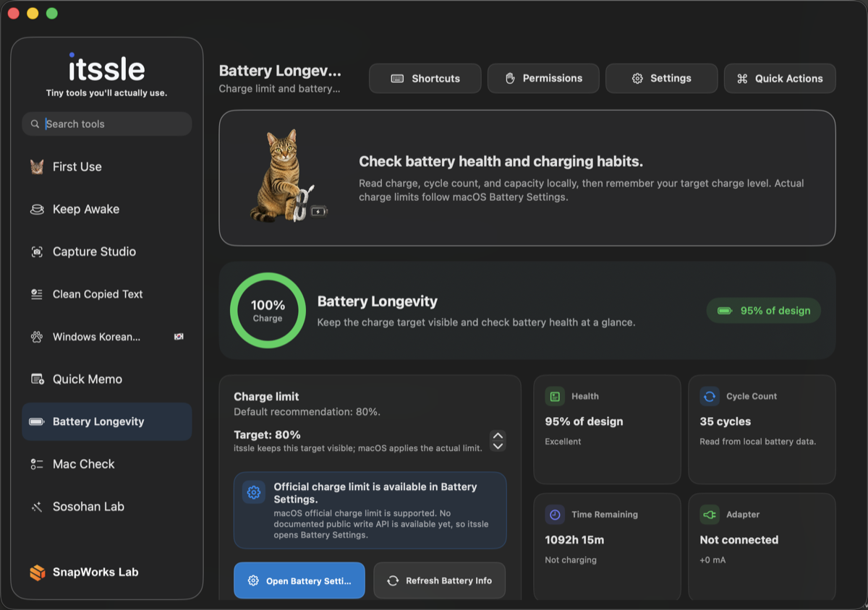This screenshot has width=868, height=610.
Task: Click the Windows Korean paw icon
Action: (37, 337)
